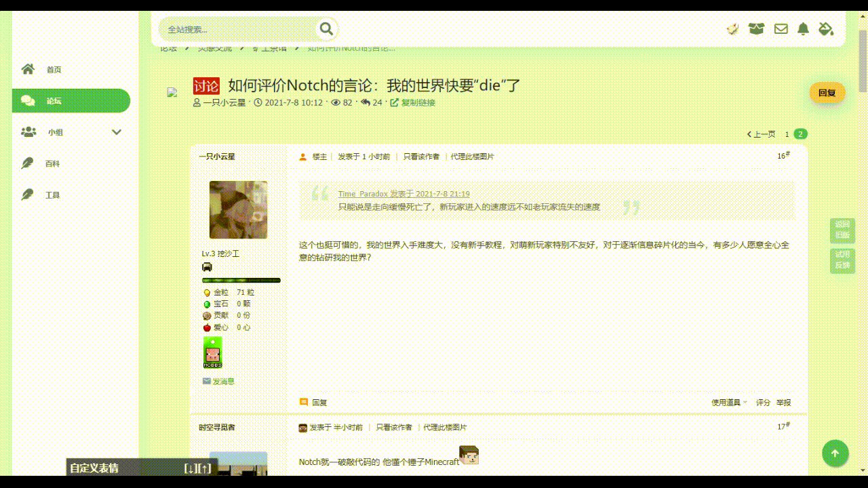This screenshot has height=488, width=868.
Task: Click the group icon beside 小组
Action: pyautogui.click(x=28, y=132)
